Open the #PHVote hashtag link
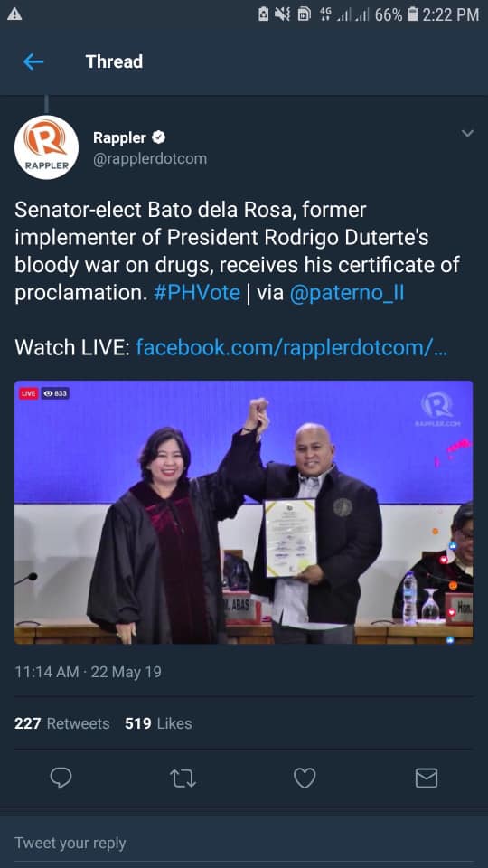The height and width of the screenshot is (868, 488). point(197,293)
